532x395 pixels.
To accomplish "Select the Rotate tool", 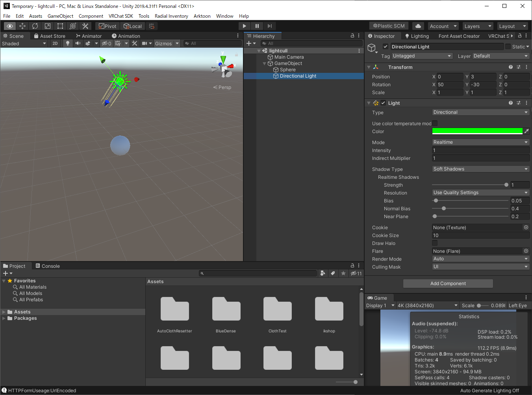I will 35,26.
